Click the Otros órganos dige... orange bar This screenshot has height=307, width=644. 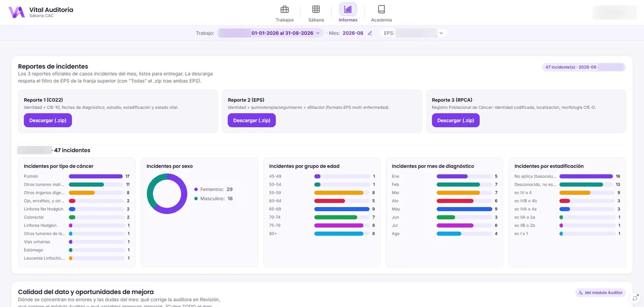(82, 193)
